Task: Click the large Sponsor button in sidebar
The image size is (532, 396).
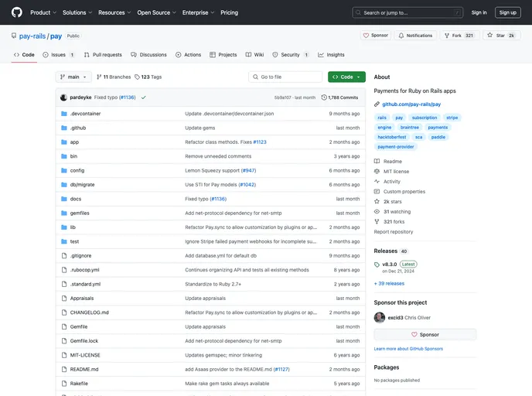Action: coord(425,335)
